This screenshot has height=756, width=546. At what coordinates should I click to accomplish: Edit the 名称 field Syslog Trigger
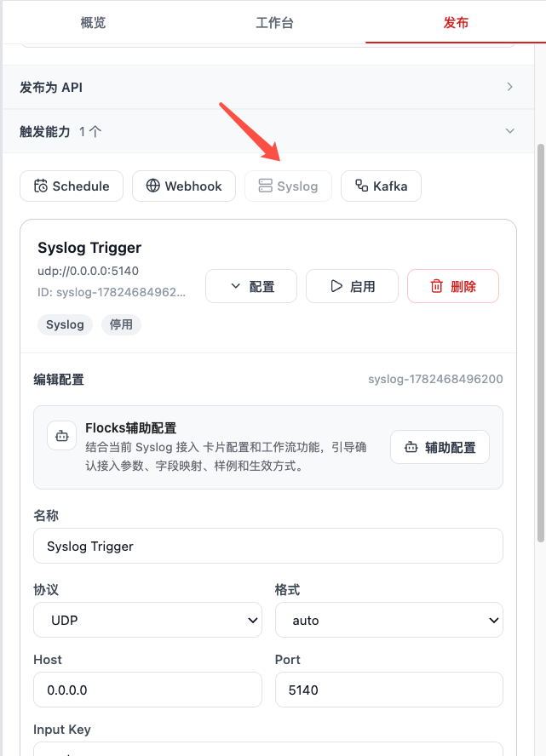[268, 546]
